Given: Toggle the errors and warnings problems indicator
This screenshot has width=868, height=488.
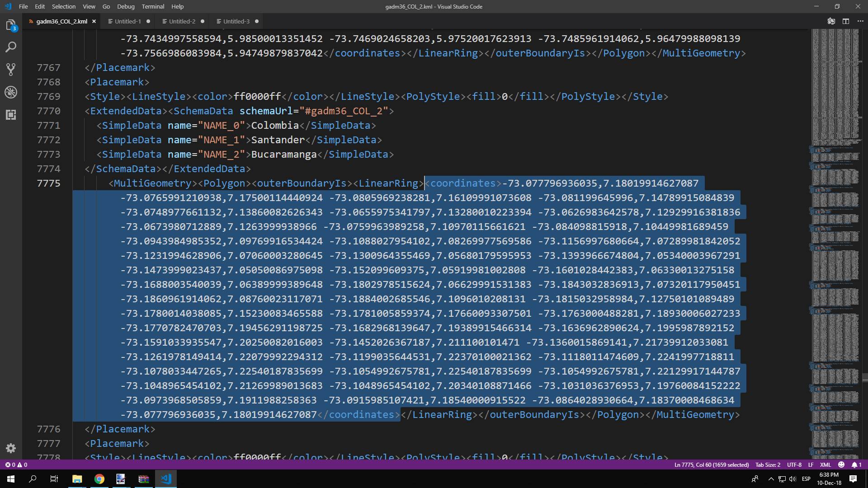Looking at the screenshot, I should (x=16, y=465).
